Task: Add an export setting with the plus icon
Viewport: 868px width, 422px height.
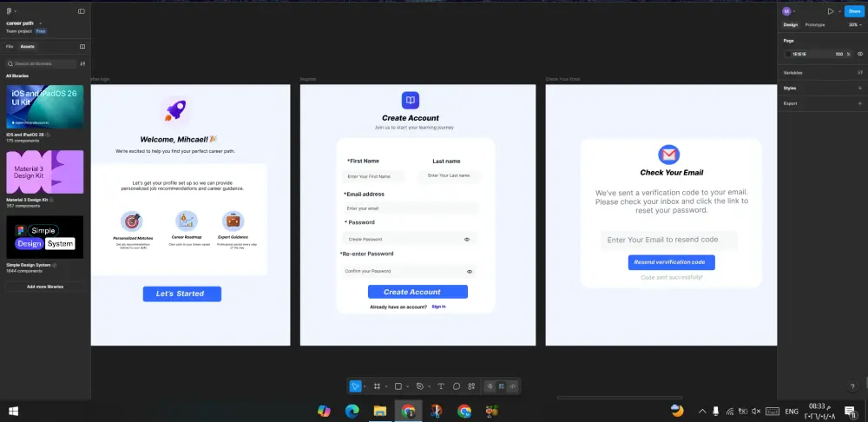Action: tap(860, 103)
